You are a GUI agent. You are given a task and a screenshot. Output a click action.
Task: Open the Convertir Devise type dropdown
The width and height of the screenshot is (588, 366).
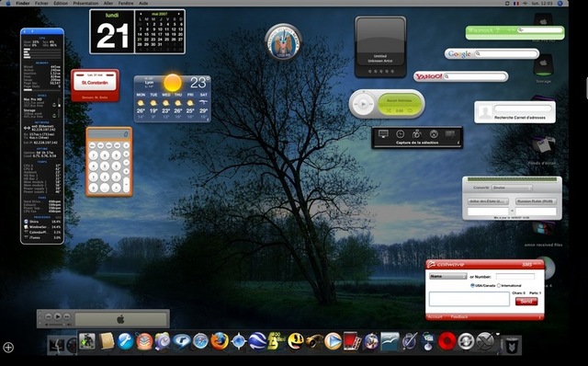pyautogui.click(x=513, y=188)
